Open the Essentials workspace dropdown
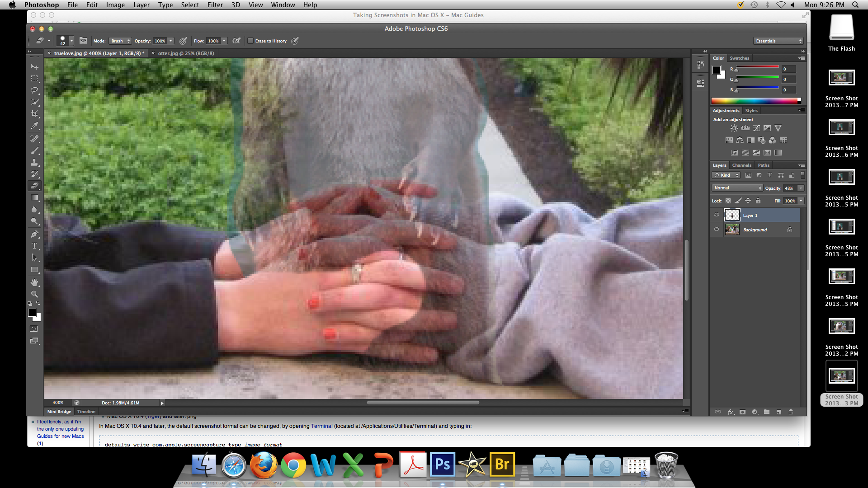Viewport: 868px width, 488px height. [x=778, y=41]
